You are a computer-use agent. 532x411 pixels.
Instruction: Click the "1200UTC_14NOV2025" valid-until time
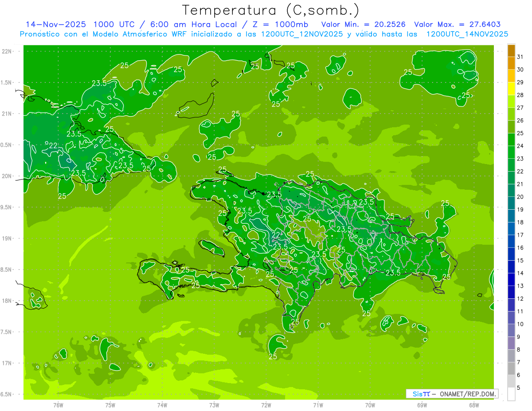[x=467, y=34]
